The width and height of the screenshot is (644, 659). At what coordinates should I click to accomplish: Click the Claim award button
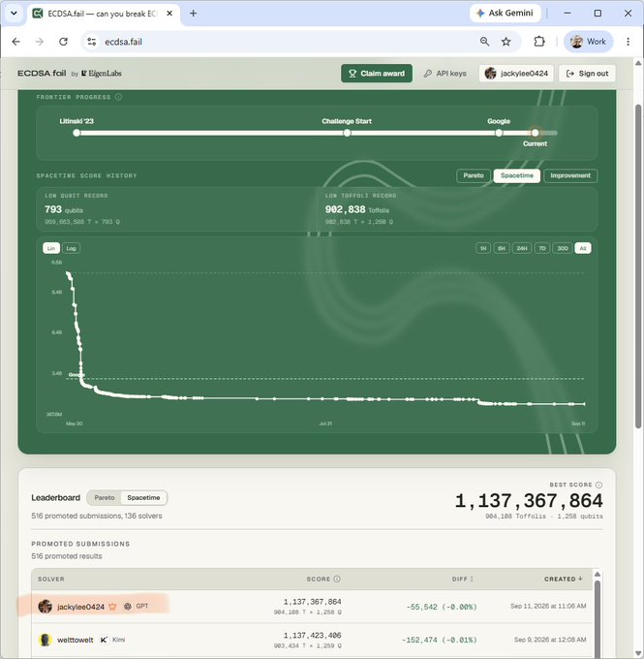click(x=377, y=74)
